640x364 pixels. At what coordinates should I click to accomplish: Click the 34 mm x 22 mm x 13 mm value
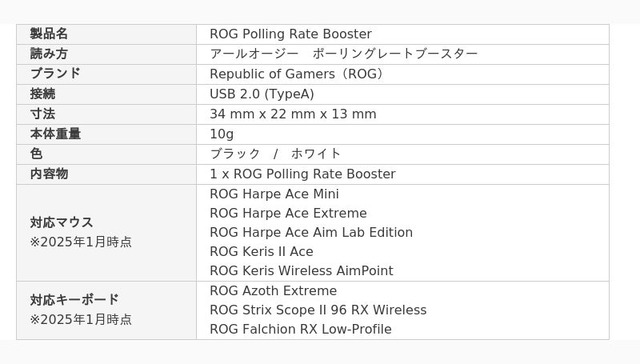point(293,114)
